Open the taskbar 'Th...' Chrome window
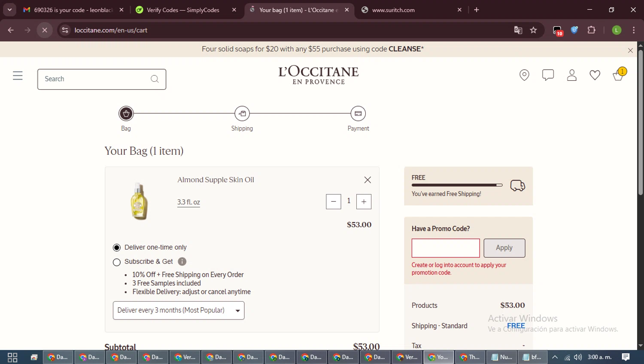The height and width of the screenshot is (364, 644). (471, 358)
